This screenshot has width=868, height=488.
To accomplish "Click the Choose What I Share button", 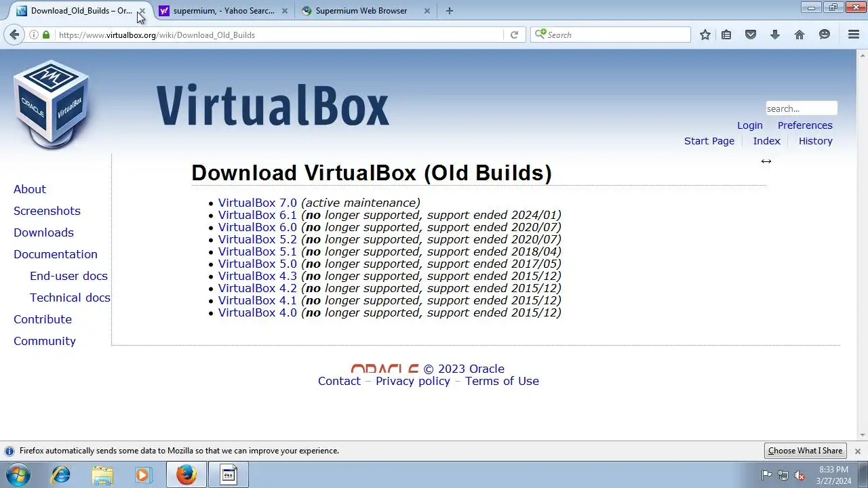I will pos(806,451).
